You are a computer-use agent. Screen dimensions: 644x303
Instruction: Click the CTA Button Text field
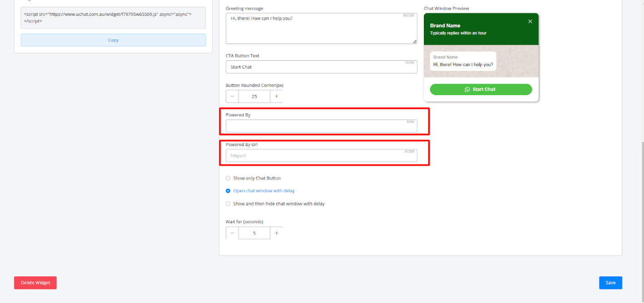pos(321,67)
